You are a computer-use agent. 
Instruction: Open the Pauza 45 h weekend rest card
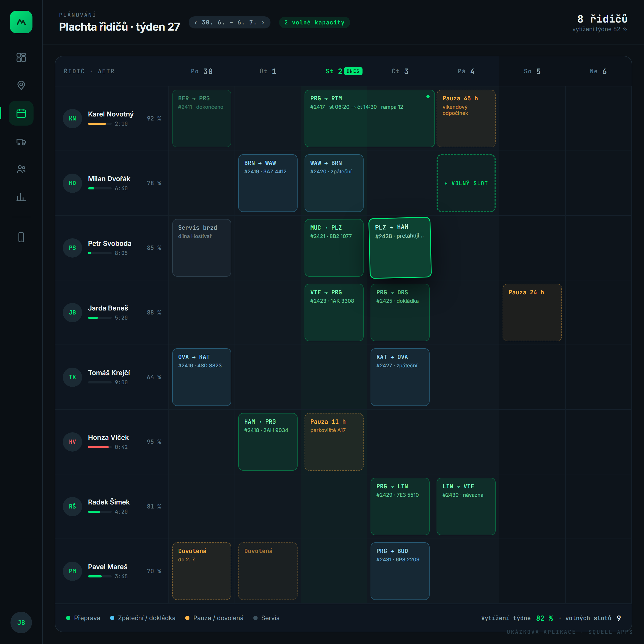pos(466,118)
